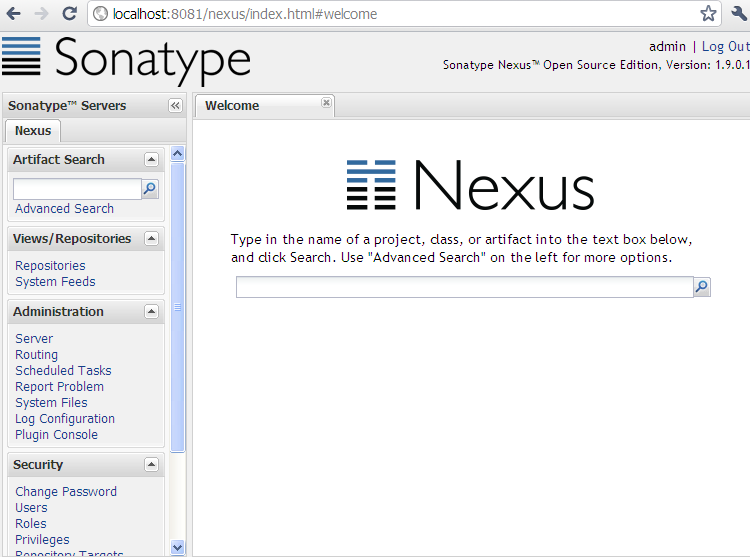
Task: Click the Artifact Search magnifier icon in sidebar
Action: 150,188
